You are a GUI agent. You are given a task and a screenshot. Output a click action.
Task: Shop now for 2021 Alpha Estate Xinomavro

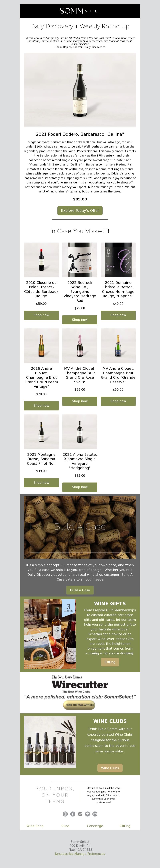pos(80,487)
